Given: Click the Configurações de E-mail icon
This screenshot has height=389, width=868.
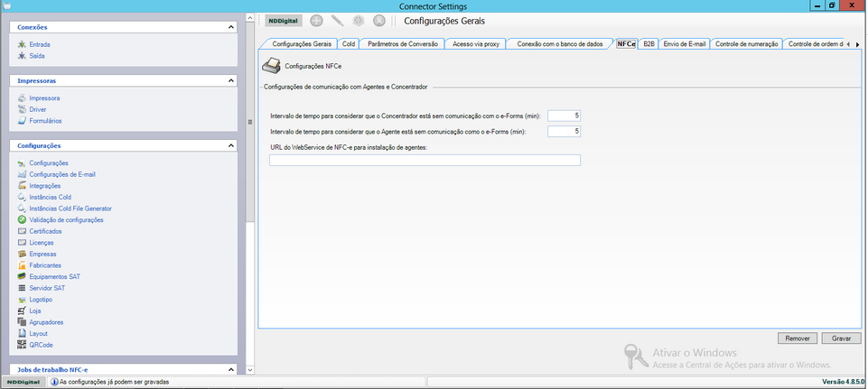Looking at the screenshot, I should (22, 174).
